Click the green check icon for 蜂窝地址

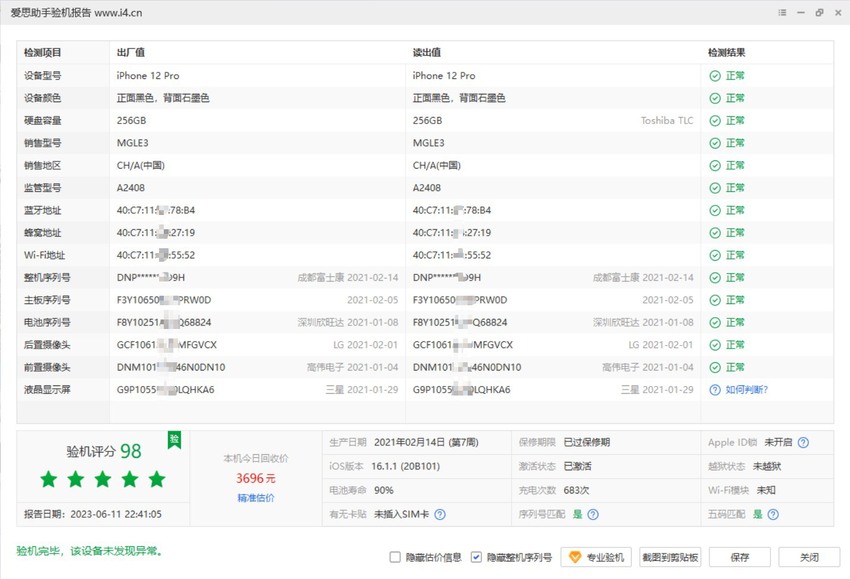coord(715,233)
